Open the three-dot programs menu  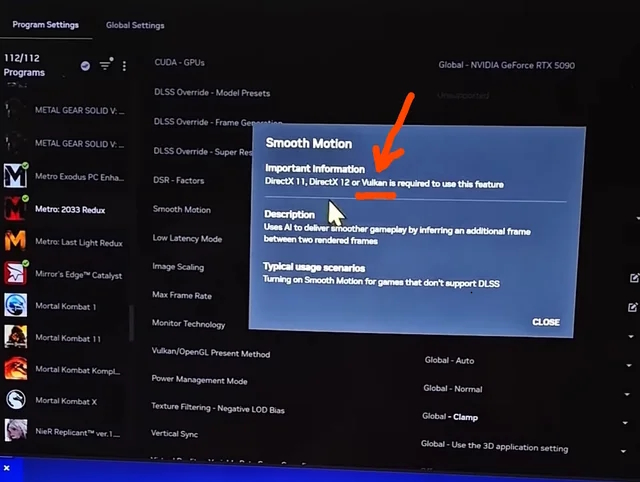124,66
